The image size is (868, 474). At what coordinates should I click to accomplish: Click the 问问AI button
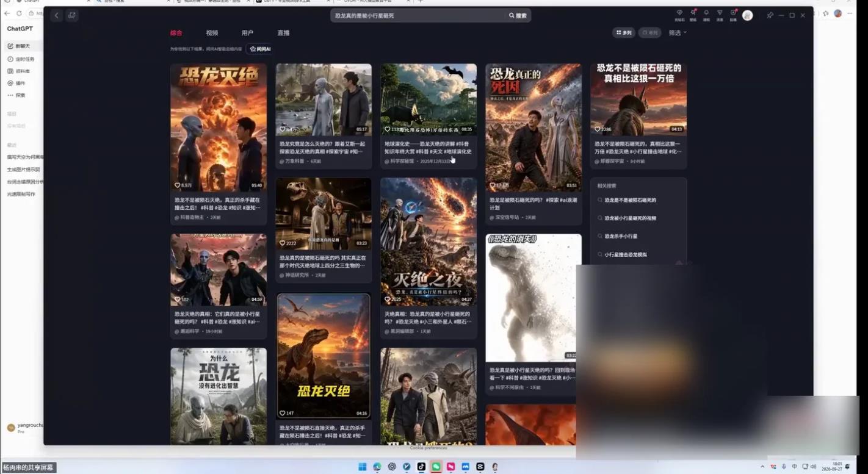coord(260,49)
